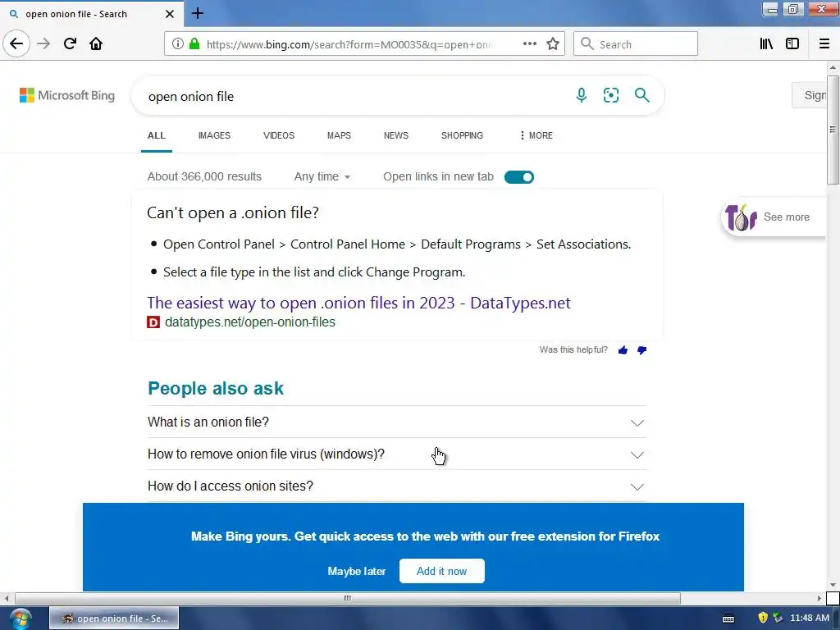Toggle the Firefox sidebar icon
Viewport: 840px width, 630px height.
pyautogui.click(x=792, y=44)
